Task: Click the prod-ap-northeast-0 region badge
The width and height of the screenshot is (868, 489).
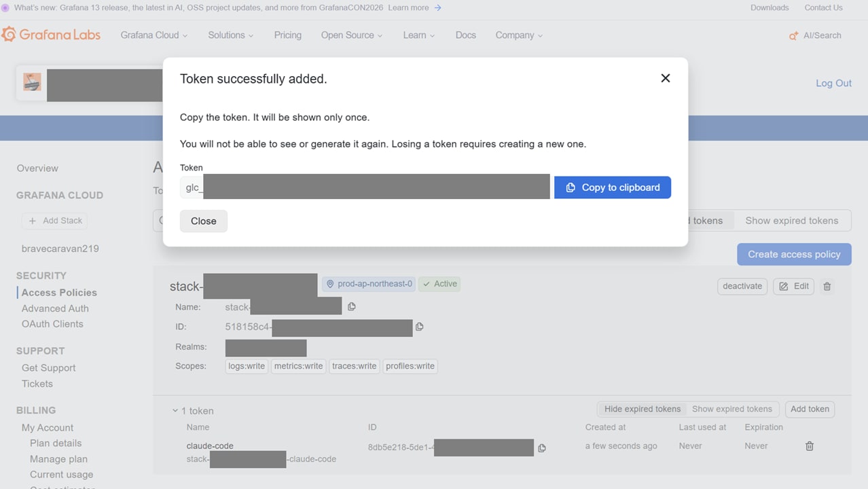Action: pyautogui.click(x=369, y=284)
